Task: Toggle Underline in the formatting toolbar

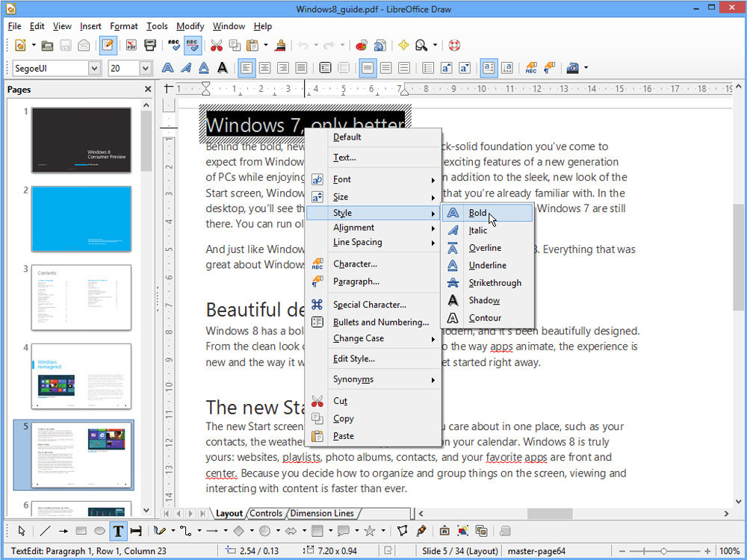Action: (204, 68)
